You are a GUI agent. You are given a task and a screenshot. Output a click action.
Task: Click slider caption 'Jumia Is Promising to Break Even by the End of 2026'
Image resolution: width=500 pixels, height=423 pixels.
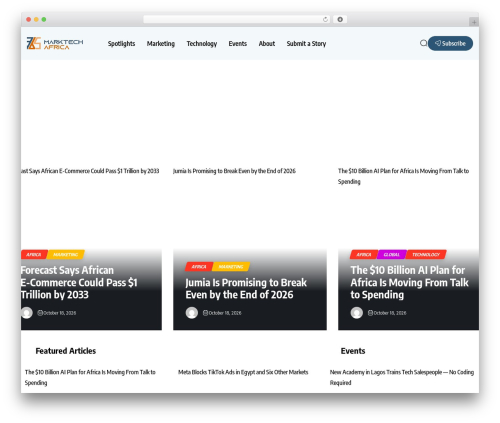pos(234,171)
